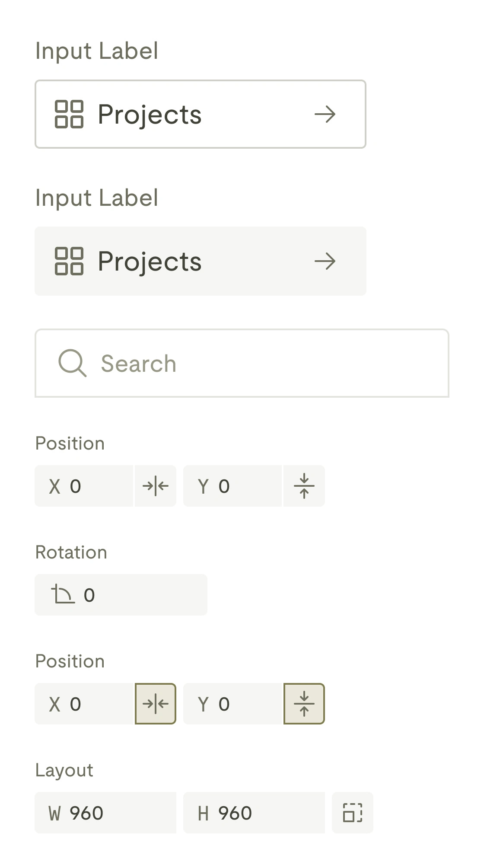
Task: Expand the gray Projects selector
Action: click(200, 261)
